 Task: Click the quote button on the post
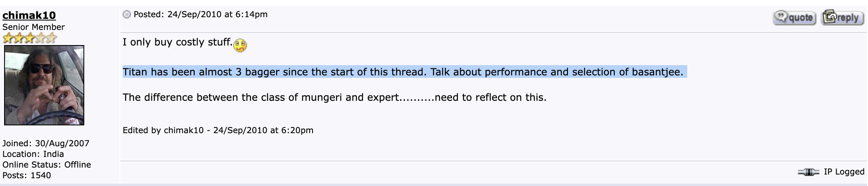[794, 18]
